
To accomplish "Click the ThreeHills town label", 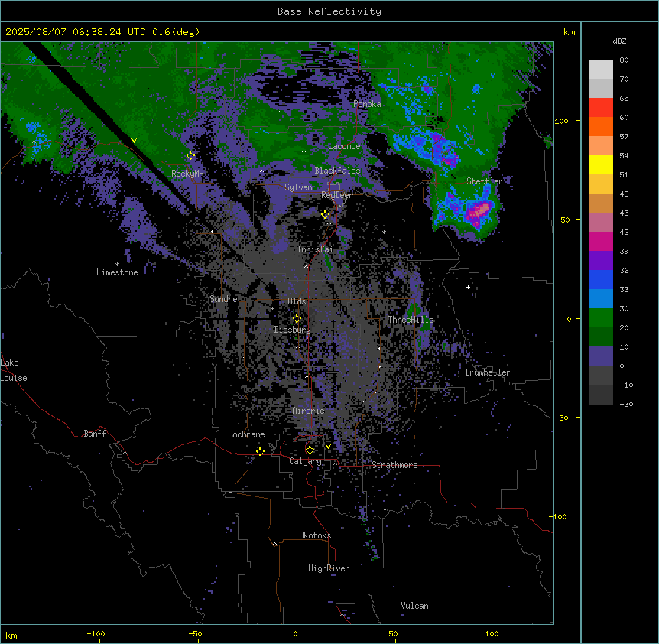I will 411,320.
